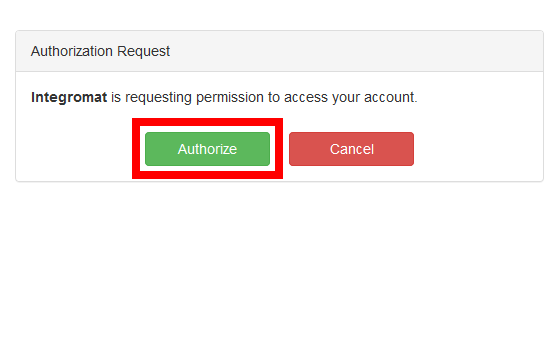
Task: Click the word 'Authorization' in the header
Action: click(x=72, y=51)
